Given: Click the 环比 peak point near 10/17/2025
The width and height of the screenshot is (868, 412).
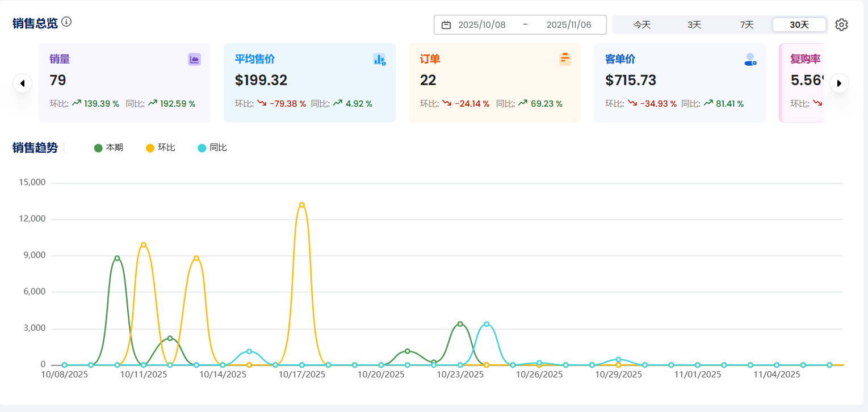Looking at the screenshot, I should click(302, 205).
